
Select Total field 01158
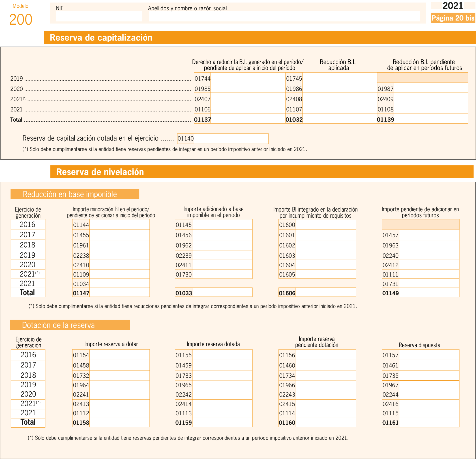(x=120, y=423)
